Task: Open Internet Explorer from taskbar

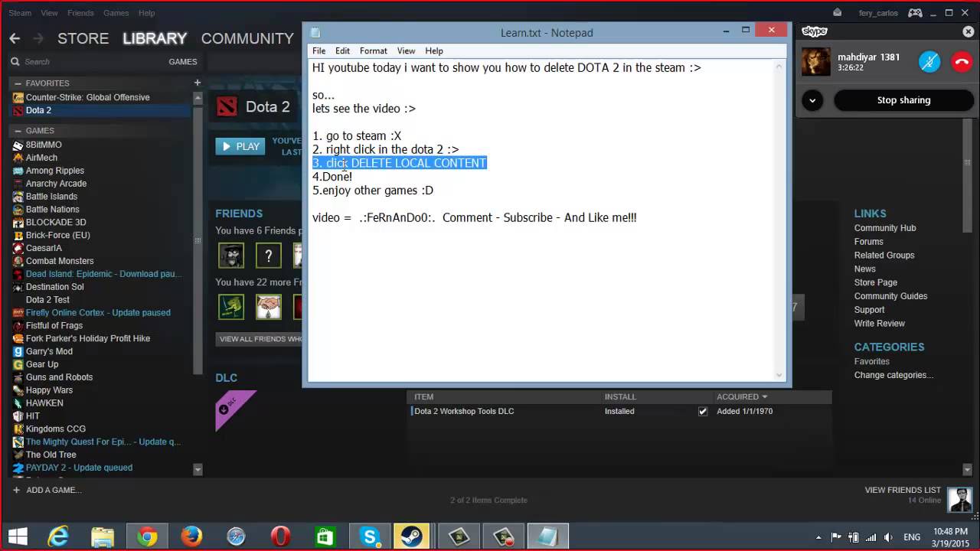Action: click(x=57, y=537)
